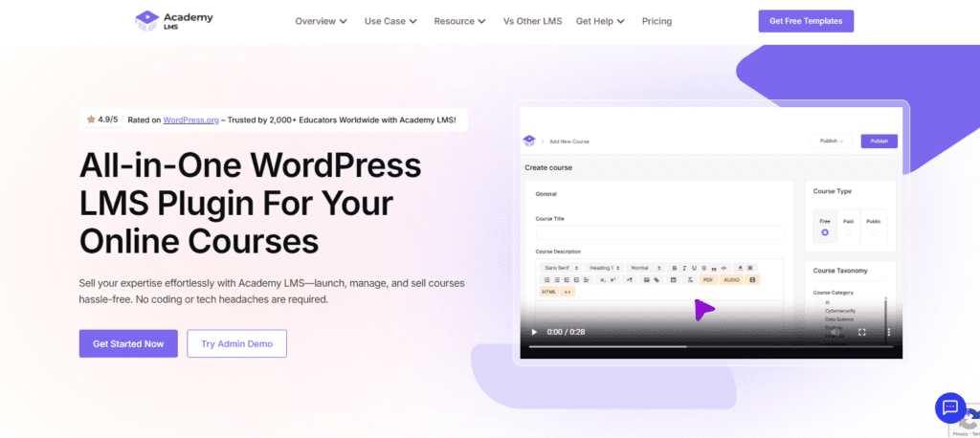Click the AUDIO button in the editor

pyautogui.click(x=731, y=280)
